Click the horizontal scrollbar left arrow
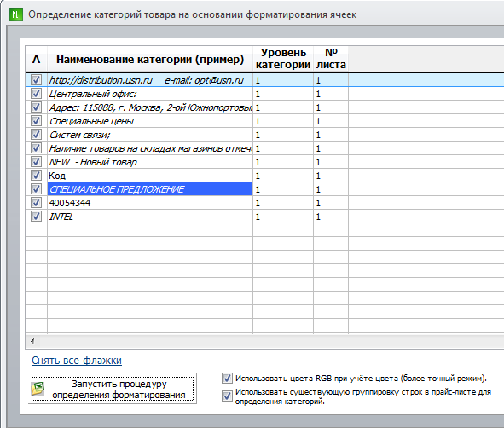Screen dimensions: 504x428 [32, 341]
